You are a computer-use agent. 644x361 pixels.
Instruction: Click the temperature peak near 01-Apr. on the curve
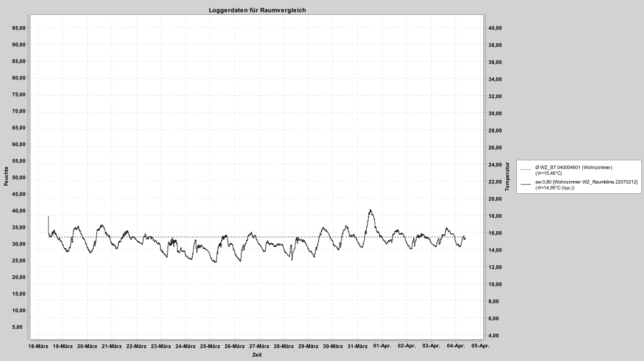pyautogui.click(x=370, y=210)
